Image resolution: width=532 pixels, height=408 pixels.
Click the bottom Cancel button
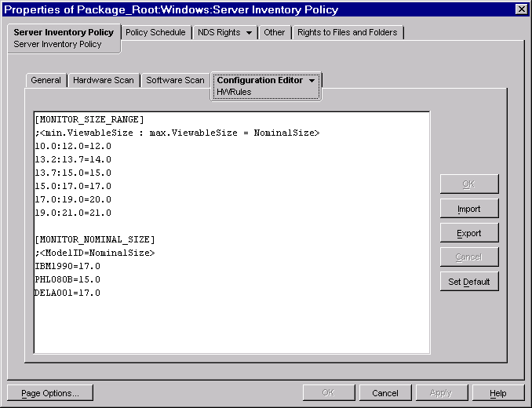(x=385, y=393)
